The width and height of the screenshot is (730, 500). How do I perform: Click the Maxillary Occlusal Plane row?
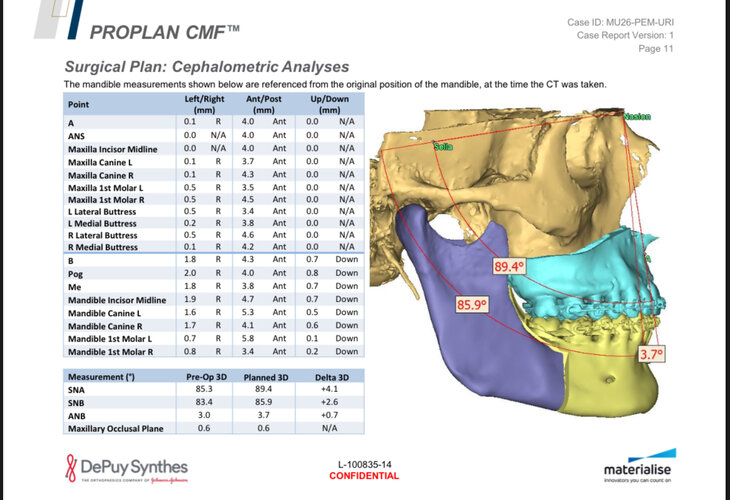[214, 428]
